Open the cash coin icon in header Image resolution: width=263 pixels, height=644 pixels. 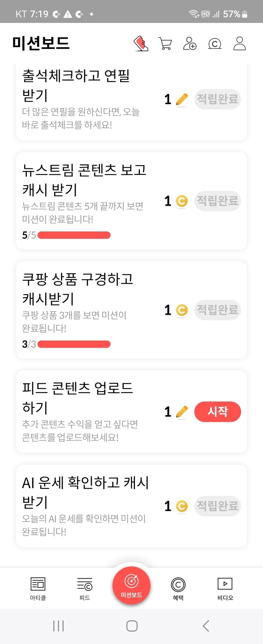pos(215,44)
